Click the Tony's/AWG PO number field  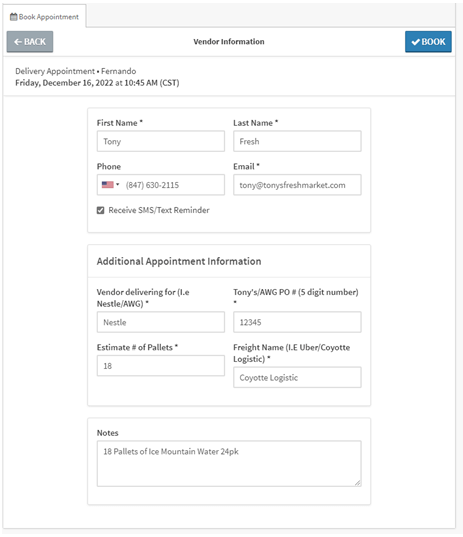(297, 322)
